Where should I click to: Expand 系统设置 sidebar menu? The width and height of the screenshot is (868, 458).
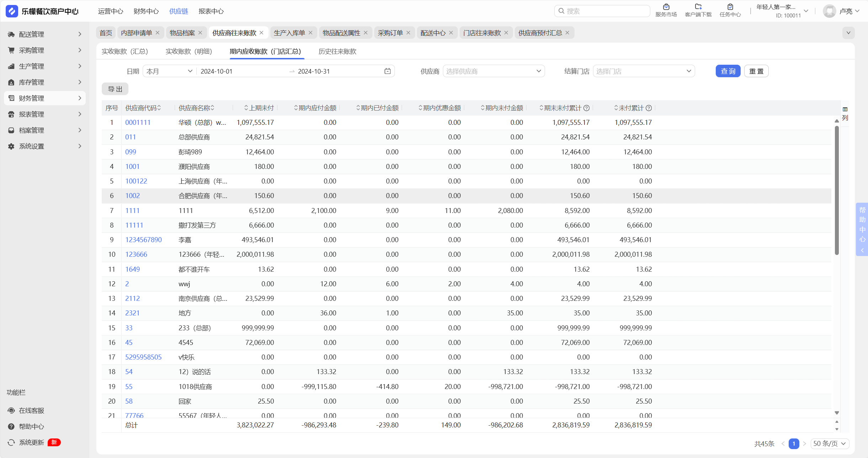pos(45,146)
